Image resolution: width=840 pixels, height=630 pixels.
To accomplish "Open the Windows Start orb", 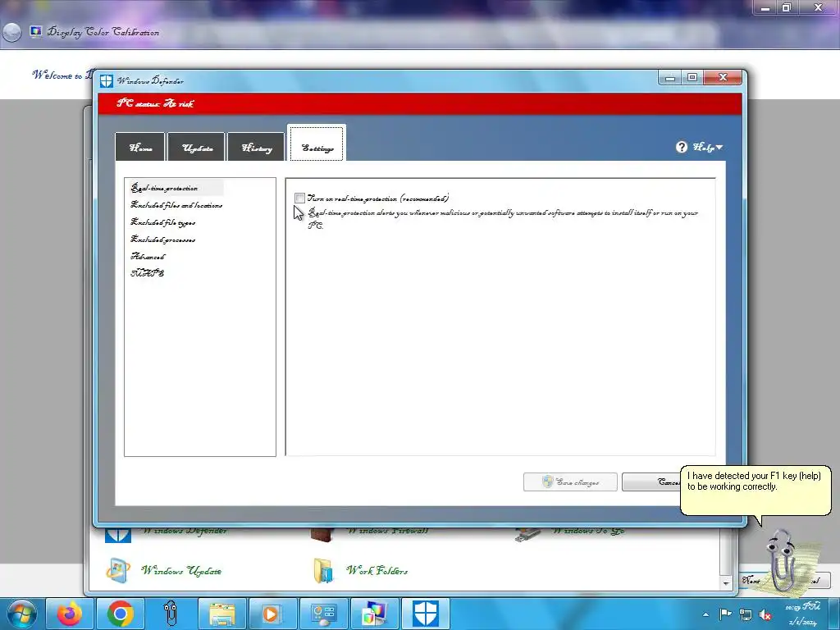I will [x=21, y=614].
